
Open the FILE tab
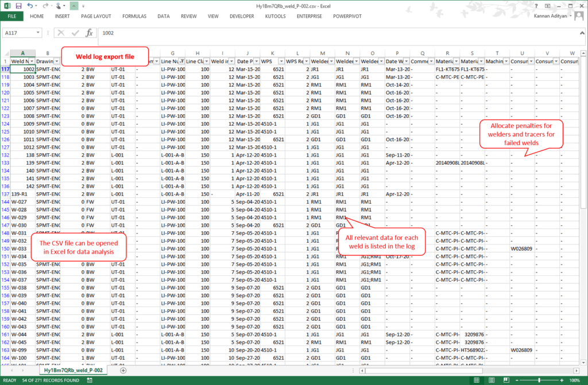11,16
